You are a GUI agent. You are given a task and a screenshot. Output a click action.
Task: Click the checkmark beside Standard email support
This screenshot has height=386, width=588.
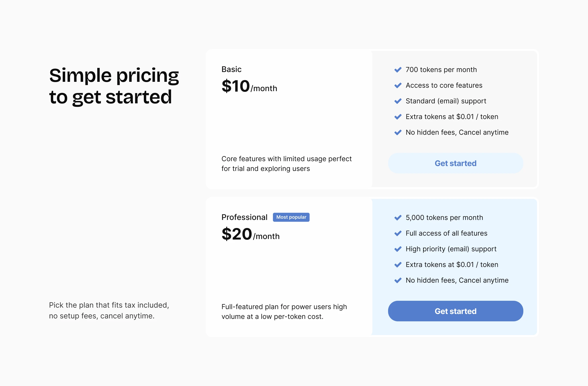tap(398, 101)
